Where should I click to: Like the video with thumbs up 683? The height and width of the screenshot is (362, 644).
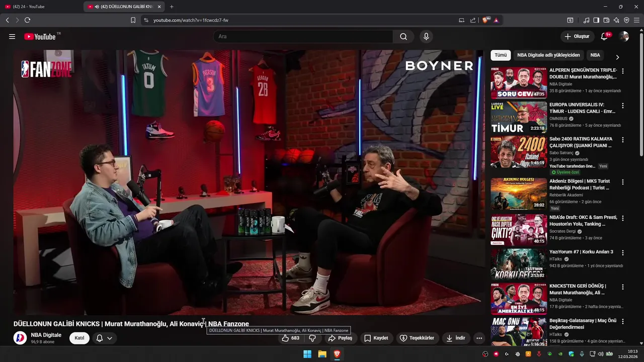(x=291, y=338)
